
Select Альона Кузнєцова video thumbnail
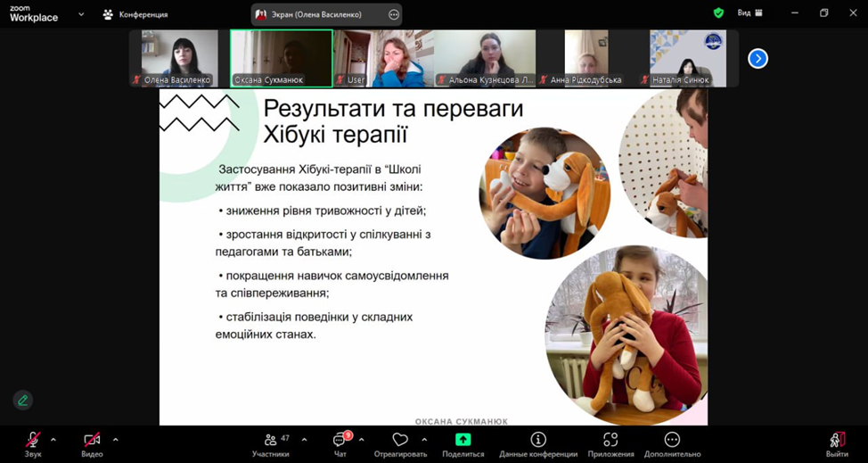(485, 58)
